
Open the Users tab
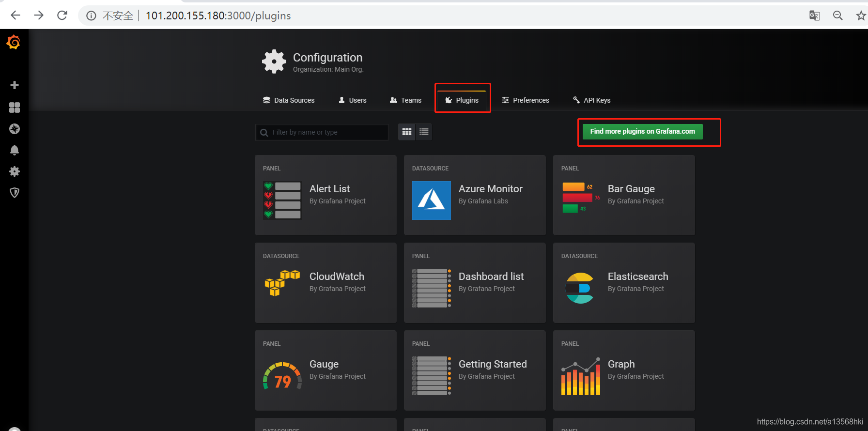coord(353,100)
